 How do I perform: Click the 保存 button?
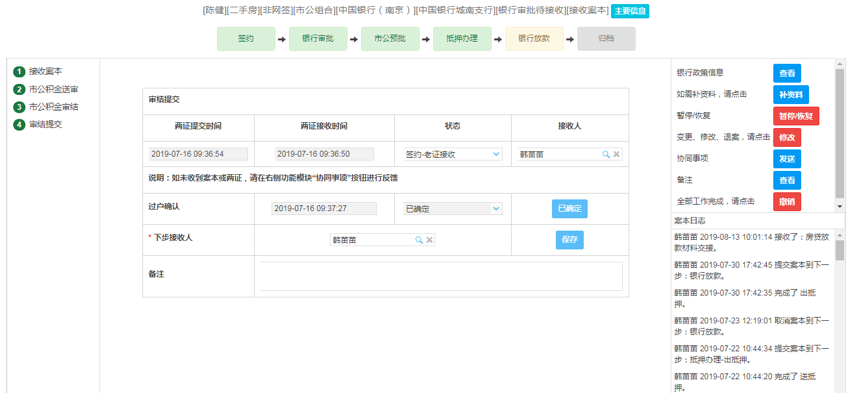[569, 240]
